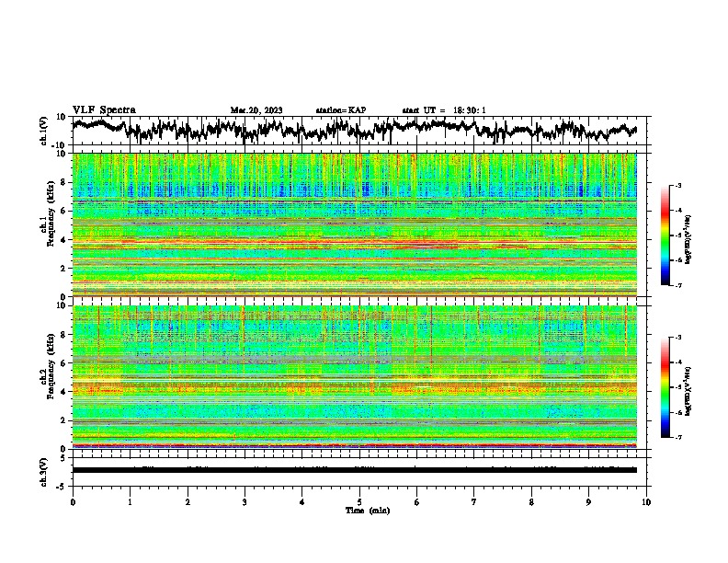Image resolution: width=728 pixels, height=563 pixels.
Task: Click ch.1 colorbar log(PSD) unit label
Action: pyautogui.click(x=688, y=239)
